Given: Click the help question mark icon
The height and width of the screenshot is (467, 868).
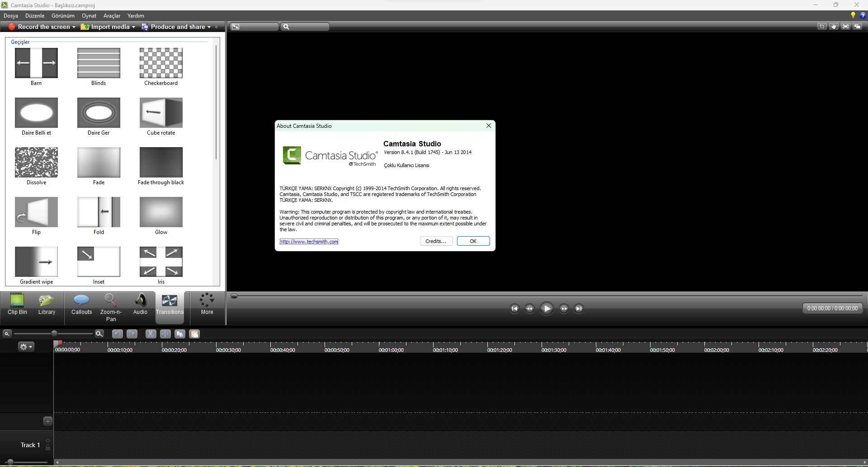Looking at the screenshot, I should click(x=863, y=15).
